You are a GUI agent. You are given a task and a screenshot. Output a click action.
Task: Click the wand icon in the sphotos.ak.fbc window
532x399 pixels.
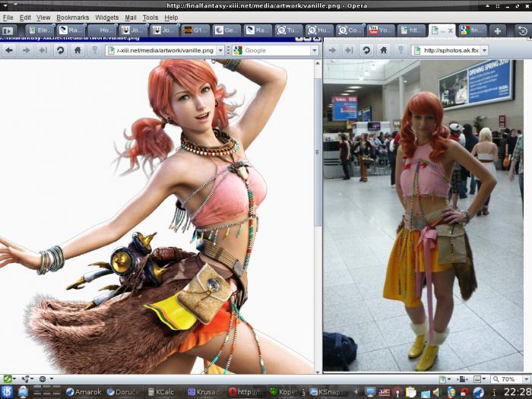pos(401,51)
